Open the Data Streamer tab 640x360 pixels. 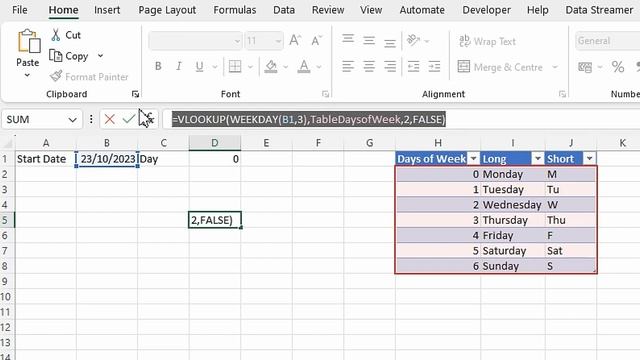click(599, 10)
